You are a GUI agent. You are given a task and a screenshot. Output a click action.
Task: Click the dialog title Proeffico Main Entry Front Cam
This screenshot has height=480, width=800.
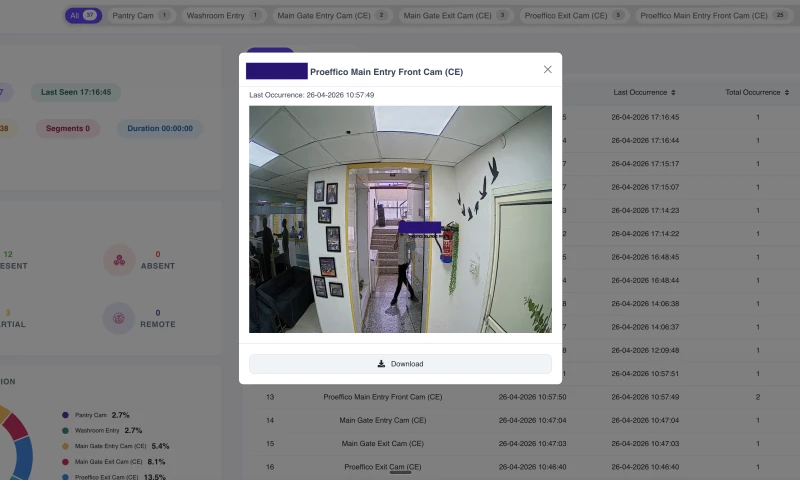[x=386, y=72]
